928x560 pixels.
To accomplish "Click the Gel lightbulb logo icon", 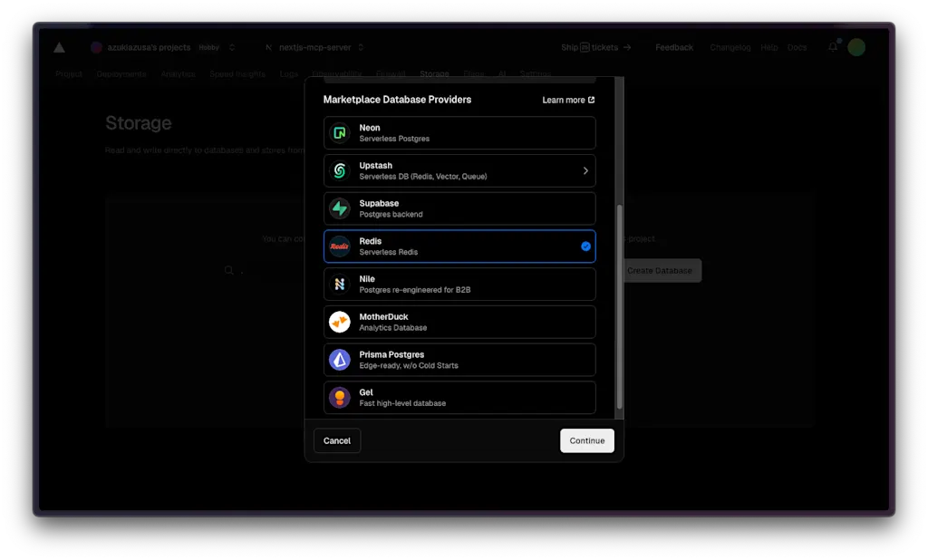I will 340,398.
